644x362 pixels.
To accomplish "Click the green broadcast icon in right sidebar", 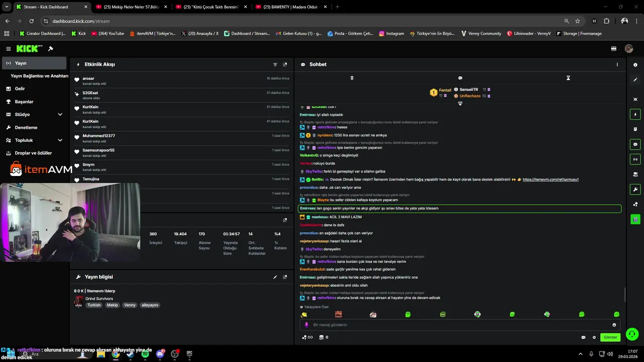I will [635, 159].
